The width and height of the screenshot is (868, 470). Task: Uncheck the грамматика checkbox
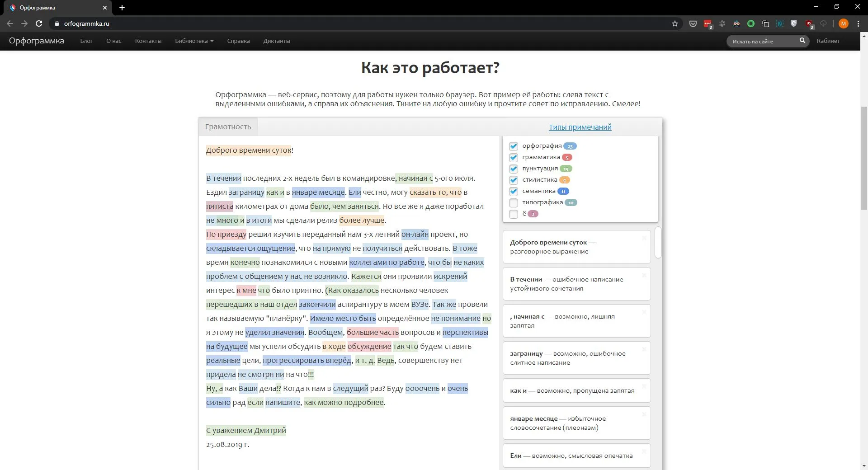[514, 157]
